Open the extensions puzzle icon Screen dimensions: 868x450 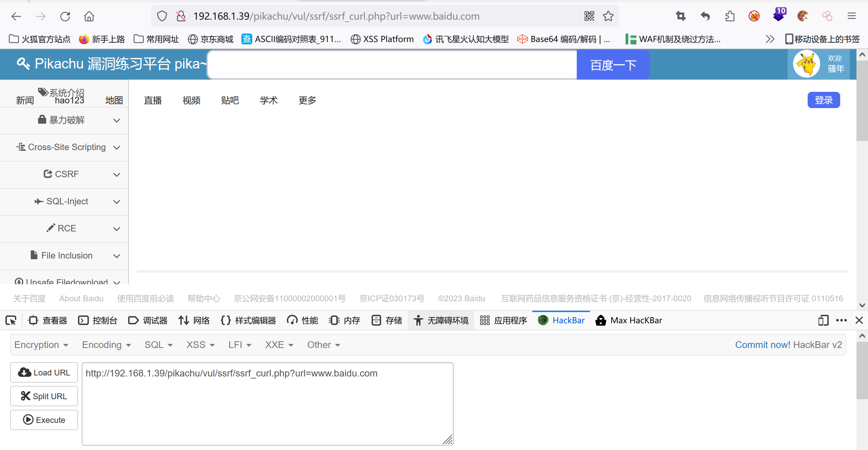730,16
